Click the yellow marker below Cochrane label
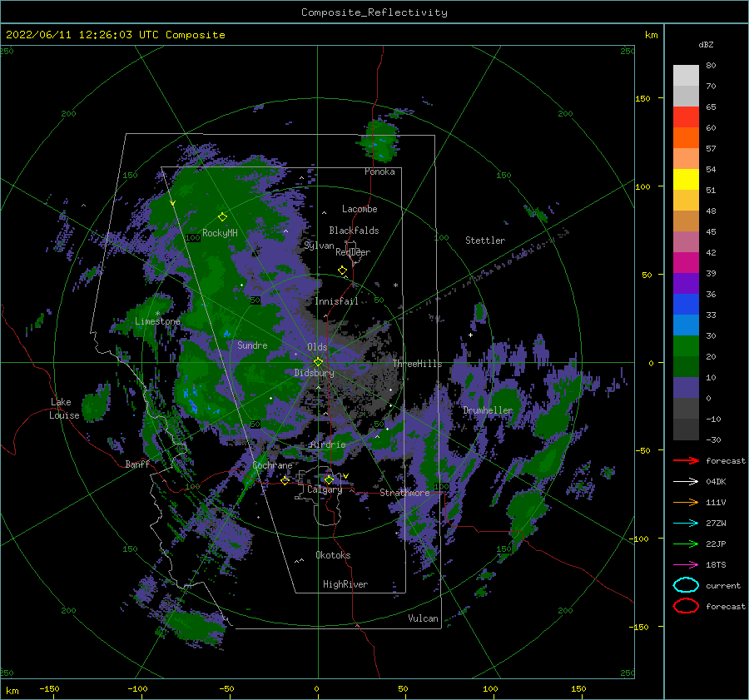The image size is (749, 700). 285,481
